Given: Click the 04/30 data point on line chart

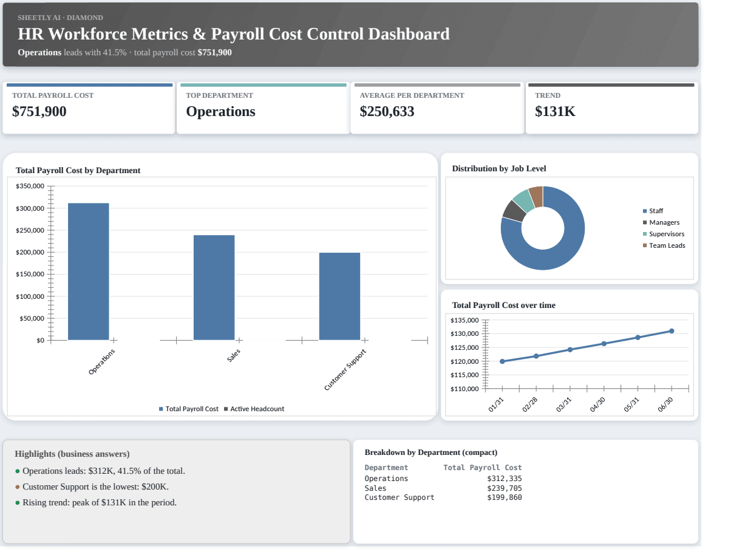Looking at the screenshot, I should click(x=604, y=344).
